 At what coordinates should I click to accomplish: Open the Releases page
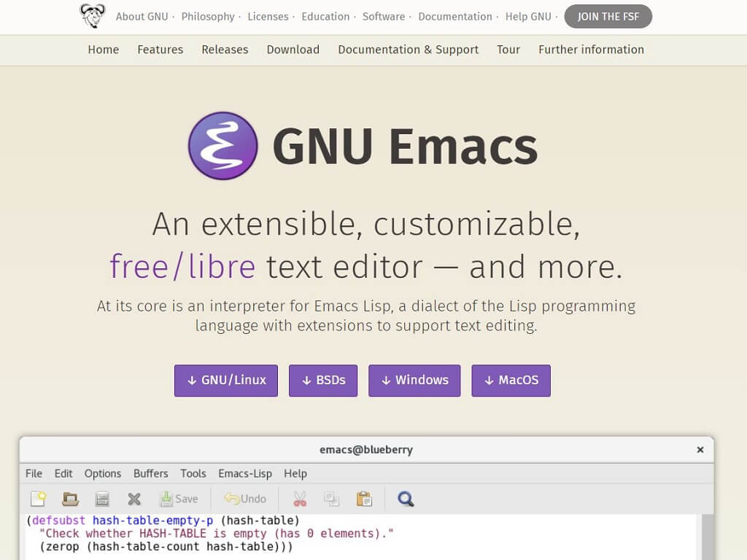point(225,50)
